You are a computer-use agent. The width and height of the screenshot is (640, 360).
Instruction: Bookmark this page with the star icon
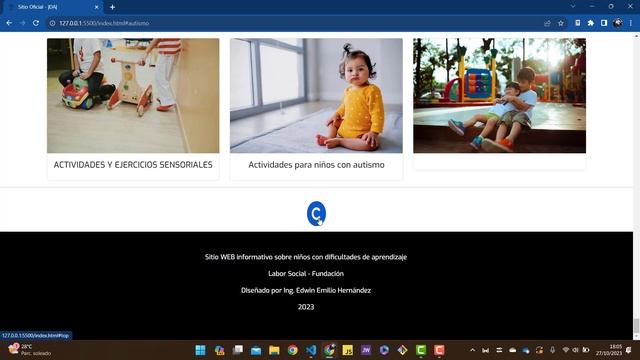click(x=561, y=23)
